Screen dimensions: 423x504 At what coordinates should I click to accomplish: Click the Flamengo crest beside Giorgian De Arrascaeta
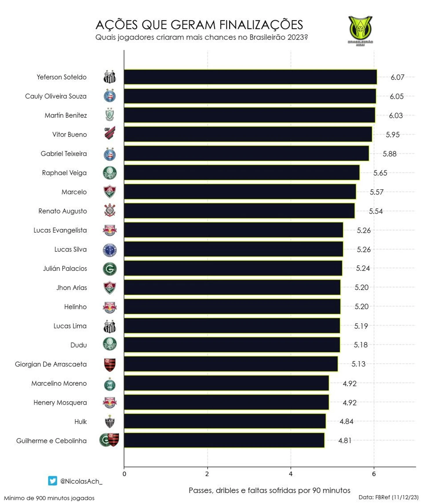pyautogui.click(x=110, y=365)
